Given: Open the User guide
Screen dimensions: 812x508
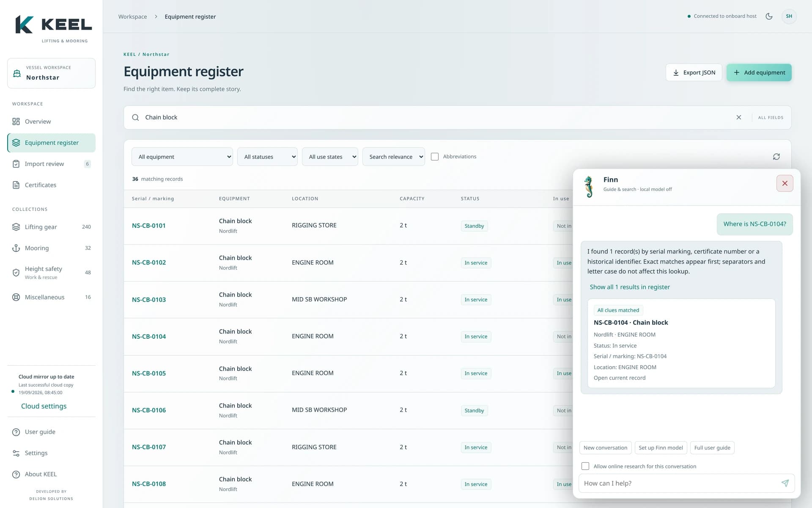Looking at the screenshot, I should (51, 432).
